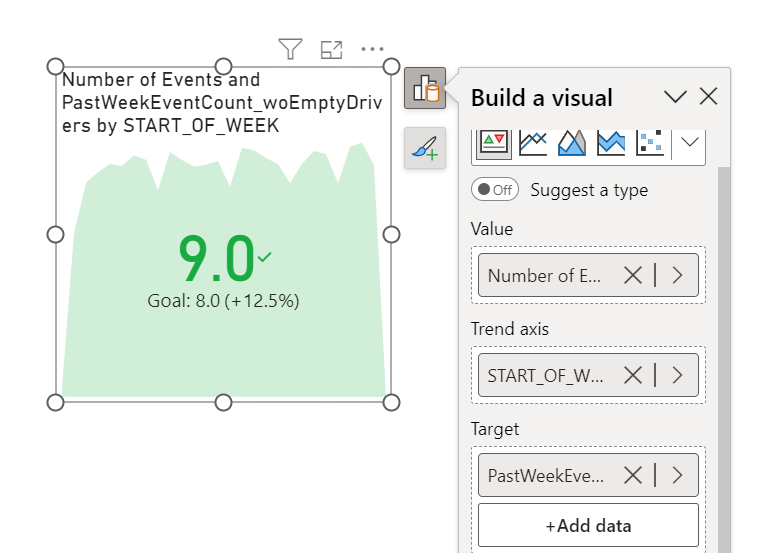The height and width of the screenshot is (553, 780).
Task: Toggle Suggest a type switch
Action: (x=495, y=189)
